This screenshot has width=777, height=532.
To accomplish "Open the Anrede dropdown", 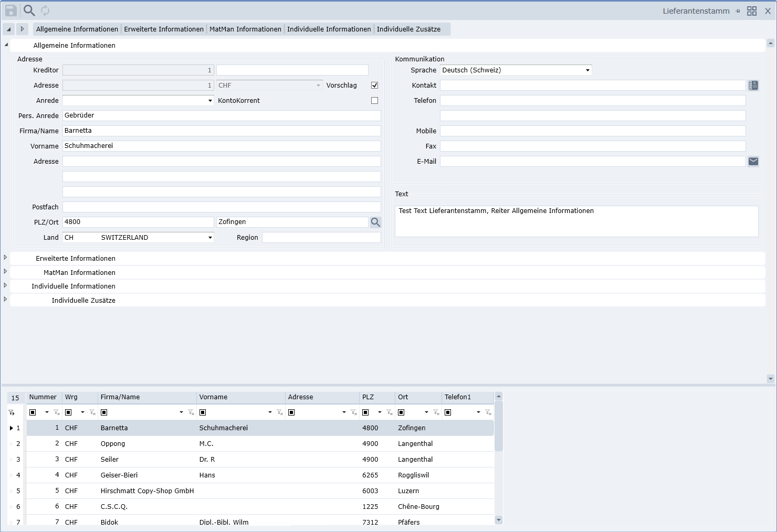I will [210, 101].
